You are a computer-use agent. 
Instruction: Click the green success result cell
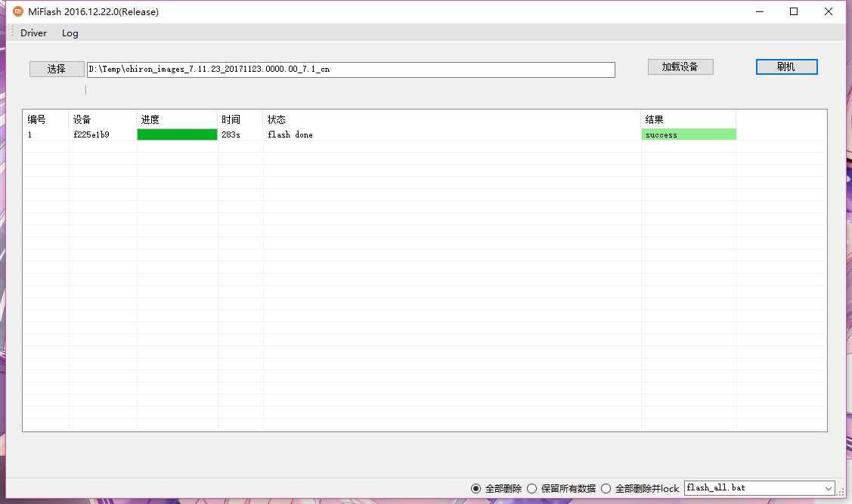click(x=689, y=135)
